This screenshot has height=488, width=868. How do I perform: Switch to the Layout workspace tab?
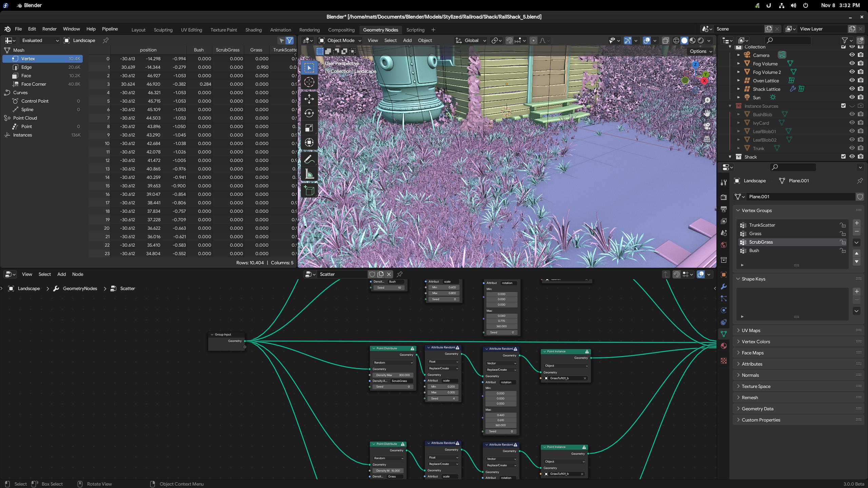pos(138,30)
